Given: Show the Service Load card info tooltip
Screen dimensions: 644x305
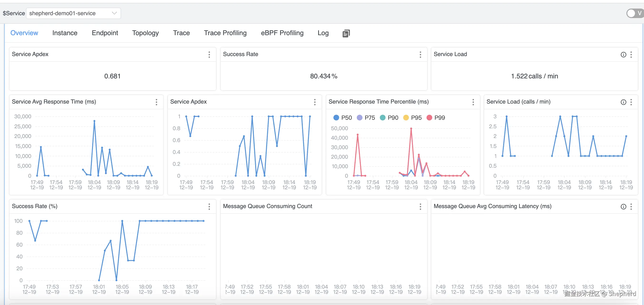Looking at the screenshot, I should coord(623,54).
